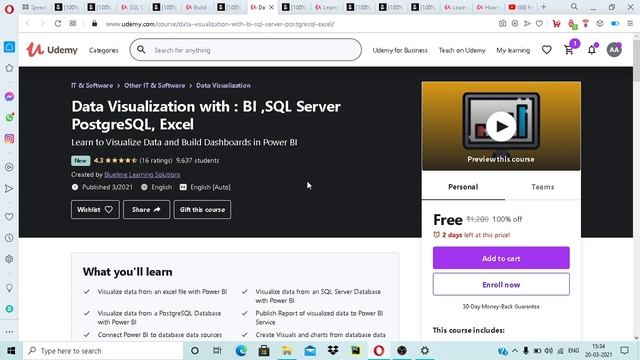Click Gift this course button
This screenshot has width=640, height=360.
[202, 209]
